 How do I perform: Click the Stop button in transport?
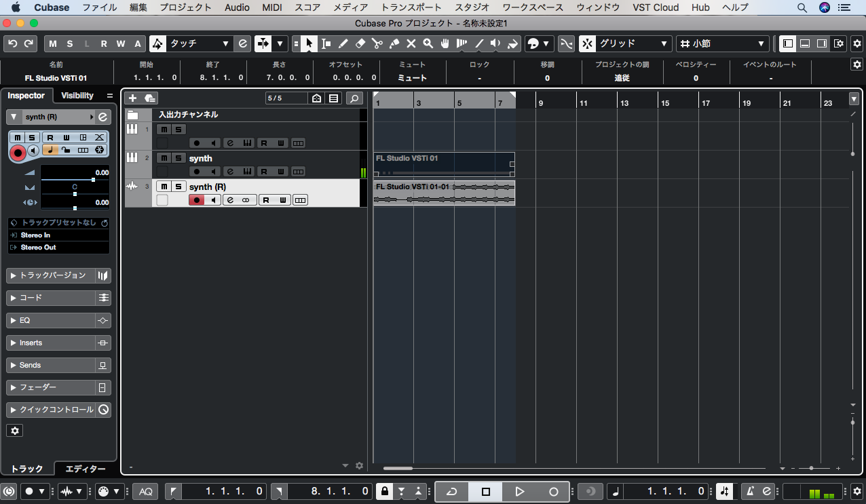click(x=486, y=491)
